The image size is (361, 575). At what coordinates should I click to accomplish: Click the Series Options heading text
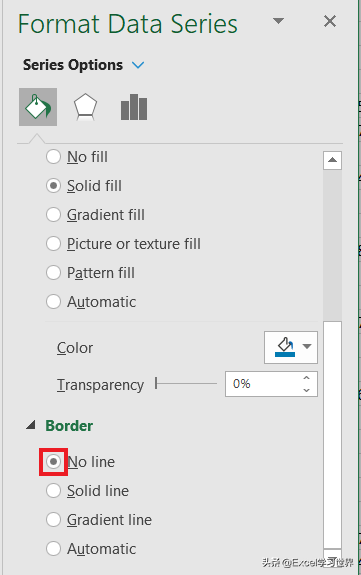click(x=73, y=65)
